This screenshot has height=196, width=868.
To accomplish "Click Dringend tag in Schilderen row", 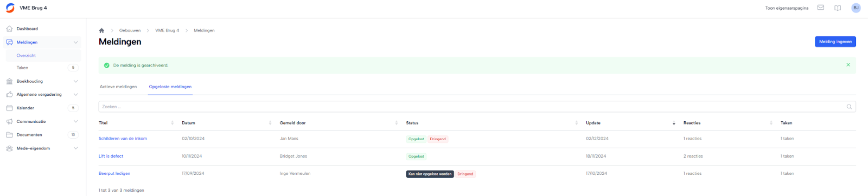I will coord(438,139).
